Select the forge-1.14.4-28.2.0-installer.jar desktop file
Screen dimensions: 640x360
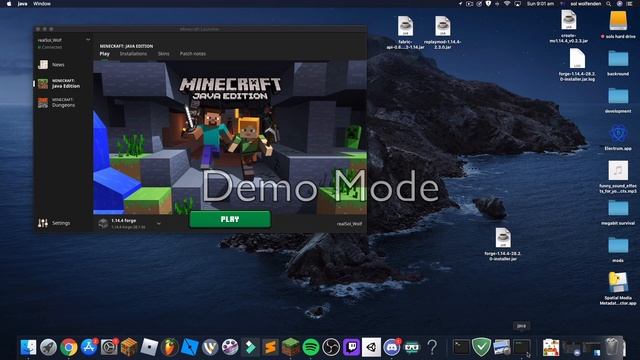pos(503,244)
